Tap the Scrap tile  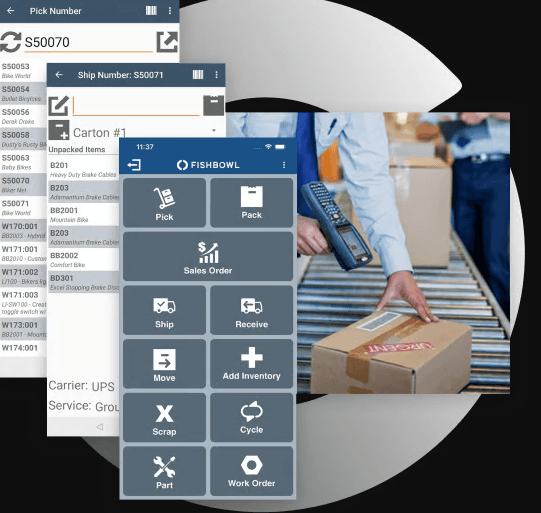pos(164,417)
